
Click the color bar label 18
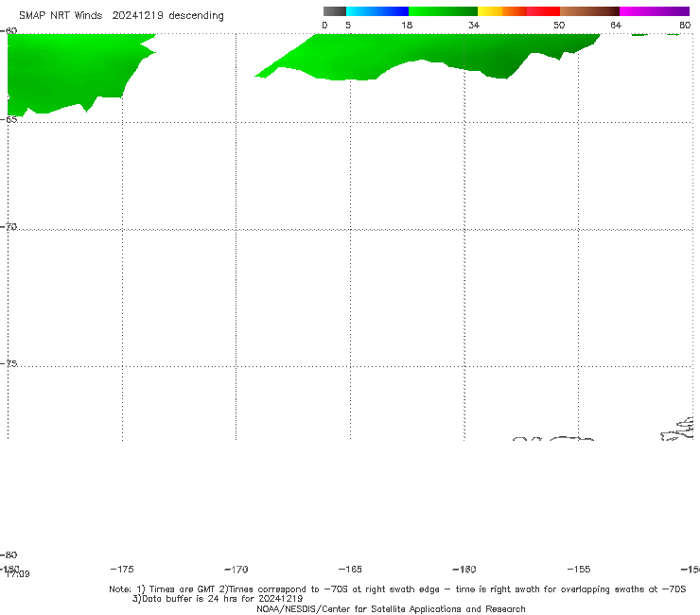tap(407, 25)
